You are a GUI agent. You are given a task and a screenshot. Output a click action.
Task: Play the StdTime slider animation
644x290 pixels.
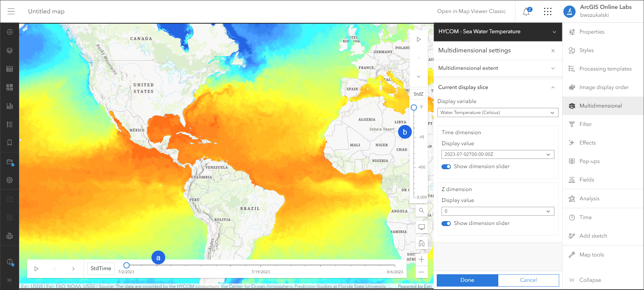37,269
